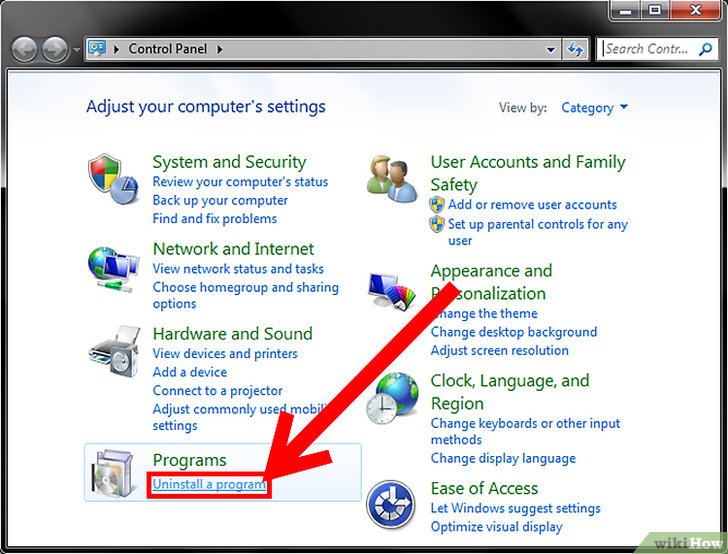Open Clock, Language, and Region heading
Viewport: 728px width, 554px height.
pos(510,392)
